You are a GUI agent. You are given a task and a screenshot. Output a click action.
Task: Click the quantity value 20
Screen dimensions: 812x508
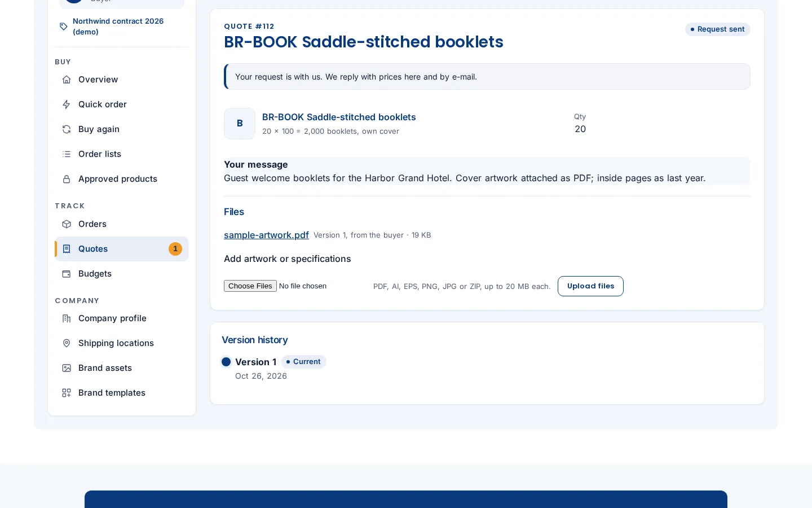[x=580, y=129]
